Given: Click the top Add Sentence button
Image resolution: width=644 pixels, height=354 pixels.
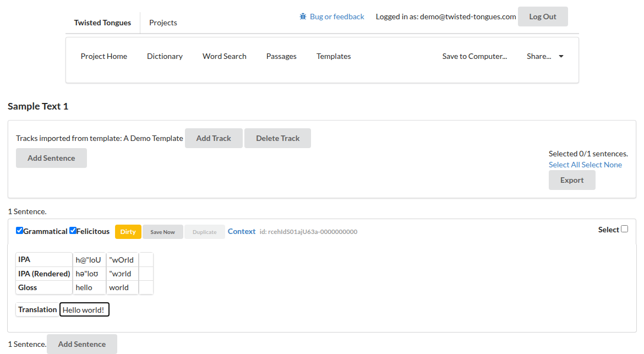Looking at the screenshot, I should 51,158.
